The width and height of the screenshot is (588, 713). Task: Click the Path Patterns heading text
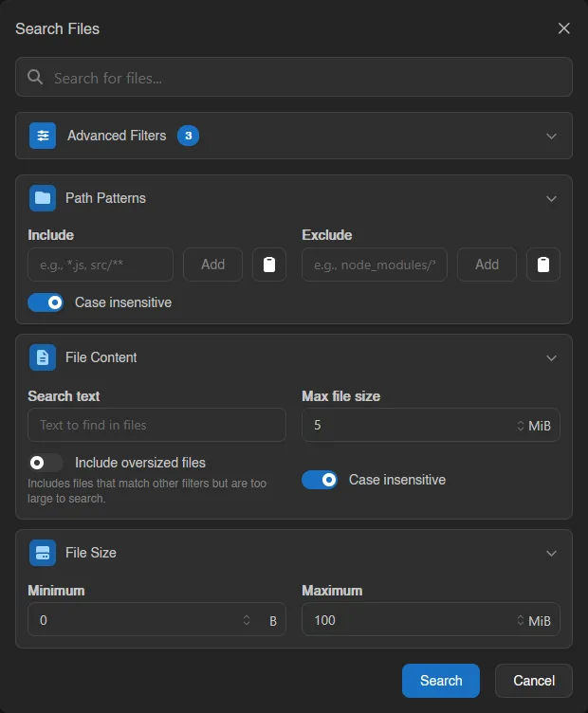pyautogui.click(x=105, y=198)
